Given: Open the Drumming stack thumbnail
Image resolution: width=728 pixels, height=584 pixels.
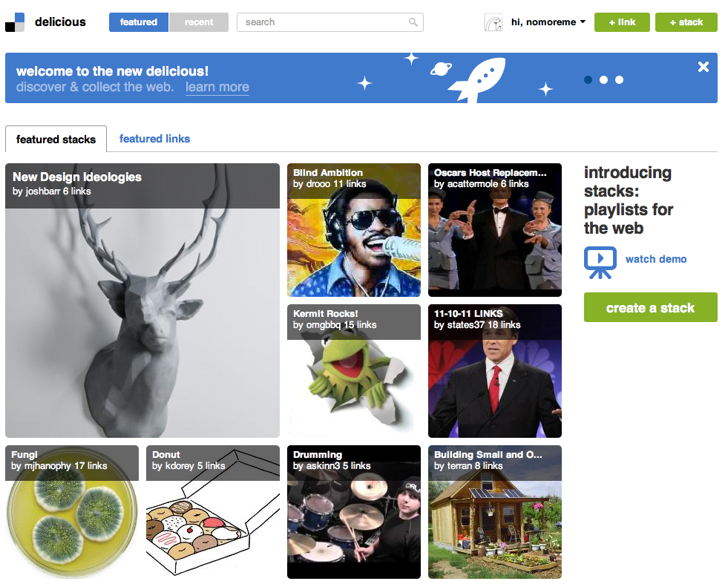Looking at the screenshot, I should point(354,512).
